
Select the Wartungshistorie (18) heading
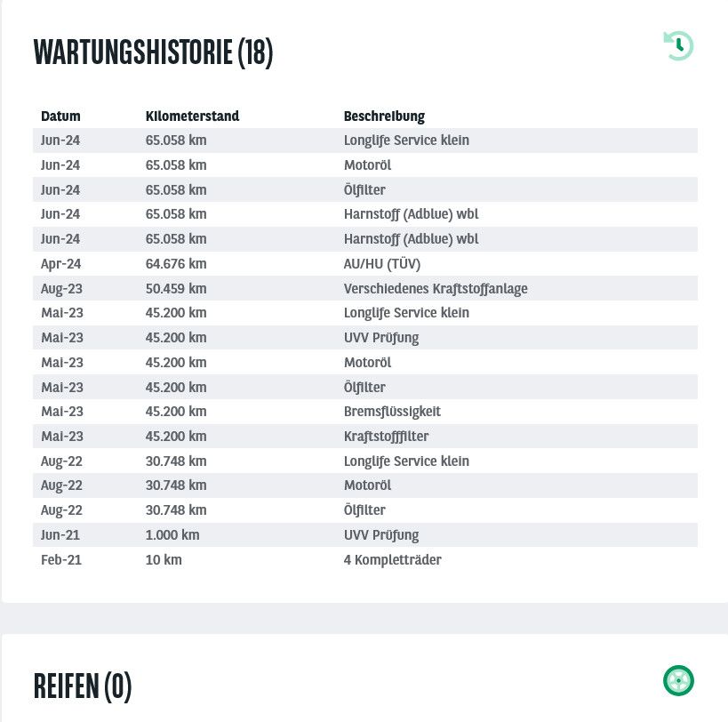153,52
